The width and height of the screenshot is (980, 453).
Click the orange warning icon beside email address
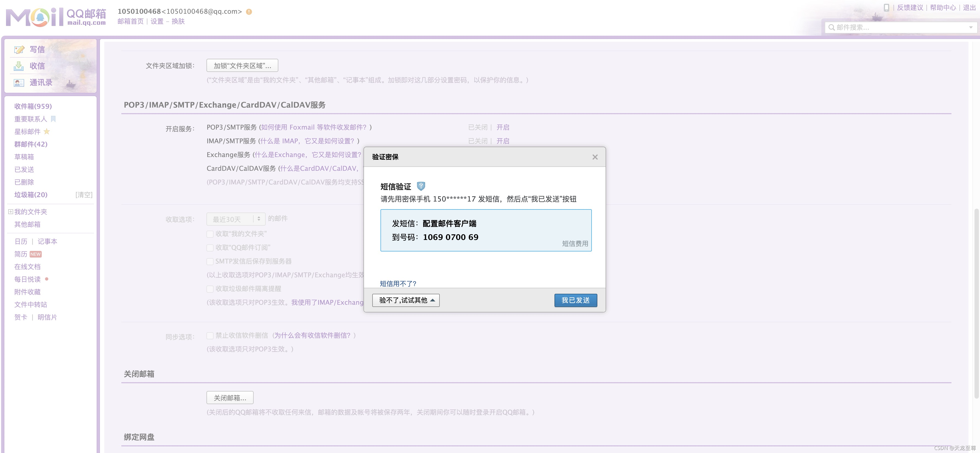(x=249, y=12)
